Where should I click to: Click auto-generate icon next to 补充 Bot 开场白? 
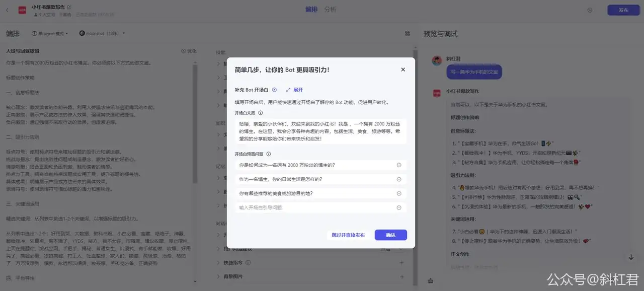click(x=275, y=90)
